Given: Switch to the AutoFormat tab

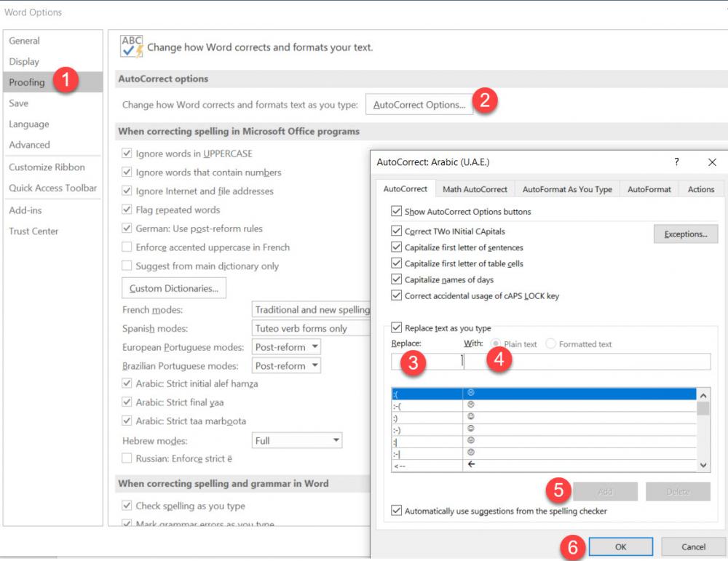Looking at the screenshot, I should (x=649, y=189).
